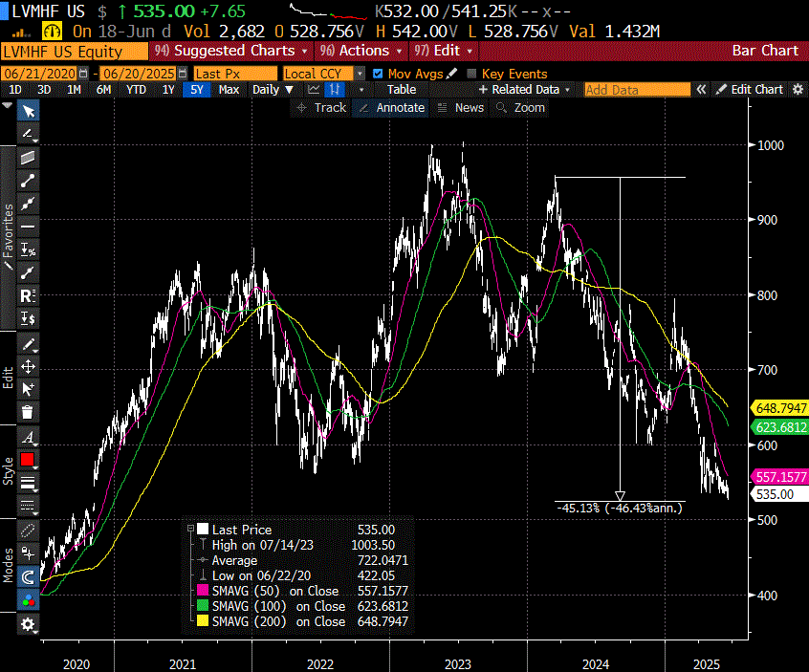Click the start date field 06/21/2020

(40, 74)
